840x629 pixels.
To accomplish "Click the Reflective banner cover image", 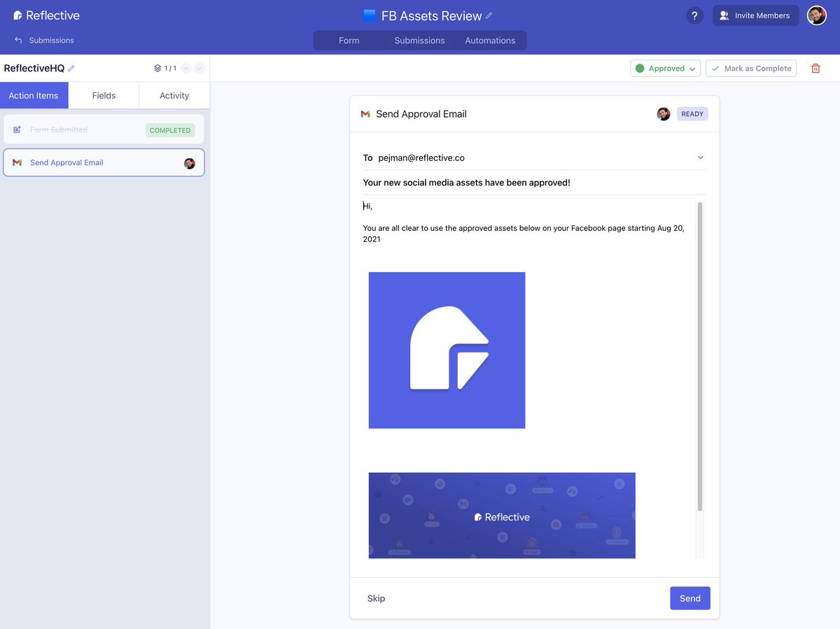I will pos(502,516).
